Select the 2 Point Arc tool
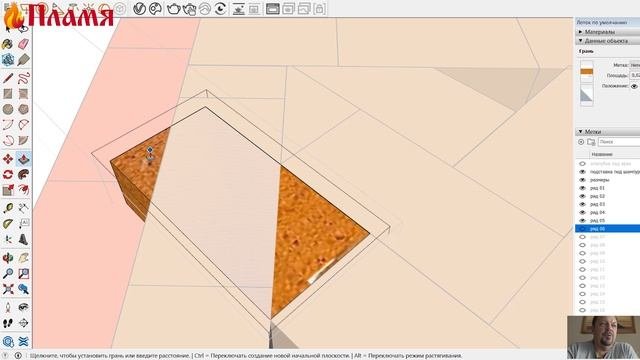The width and height of the screenshot is (640, 360). [x=23, y=124]
